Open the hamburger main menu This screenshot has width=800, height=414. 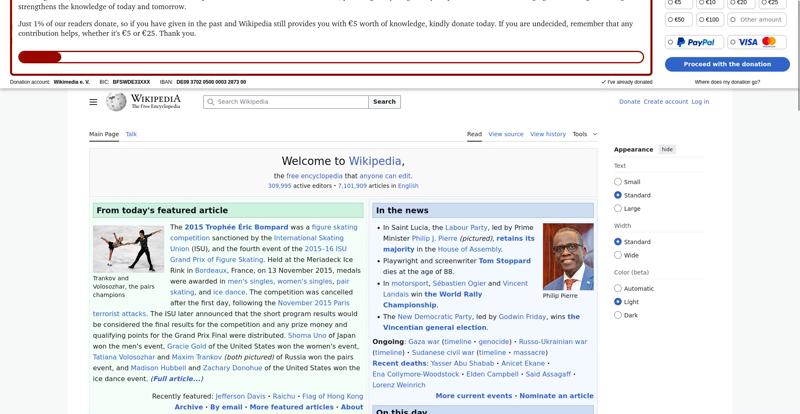point(93,102)
